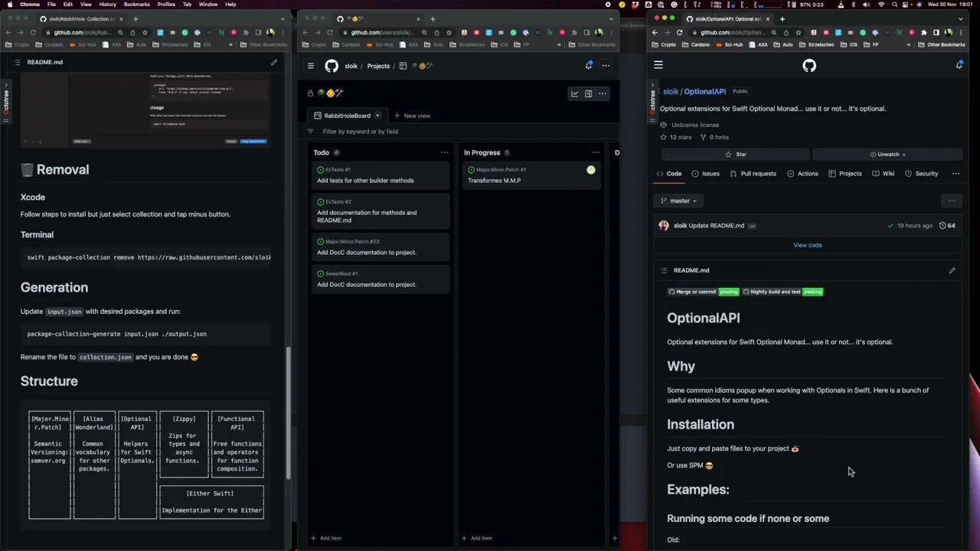
Task: Open Chrome Bookmarks menu
Action: (x=137, y=5)
